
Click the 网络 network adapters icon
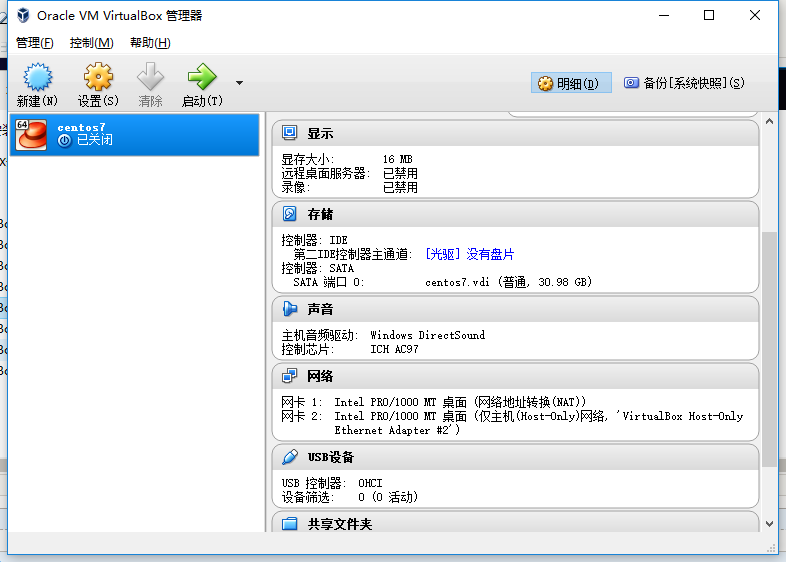pyautogui.click(x=290, y=376)
